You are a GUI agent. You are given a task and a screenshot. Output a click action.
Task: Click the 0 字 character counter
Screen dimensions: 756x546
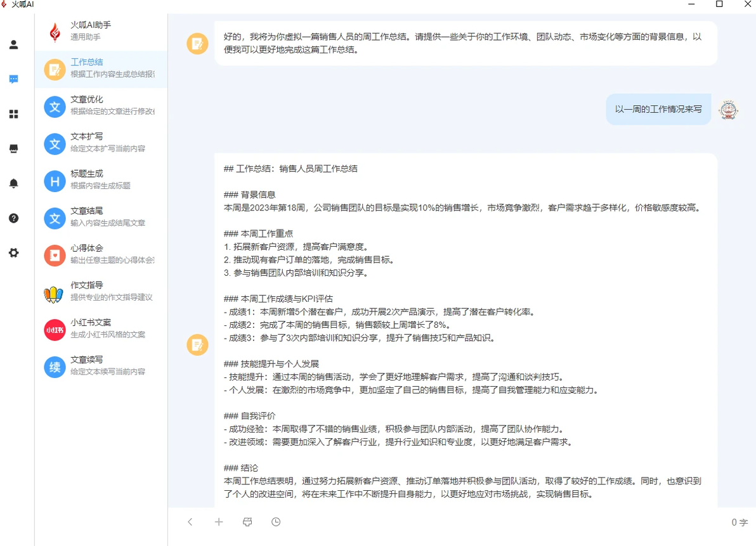click(x=739, y=523)
